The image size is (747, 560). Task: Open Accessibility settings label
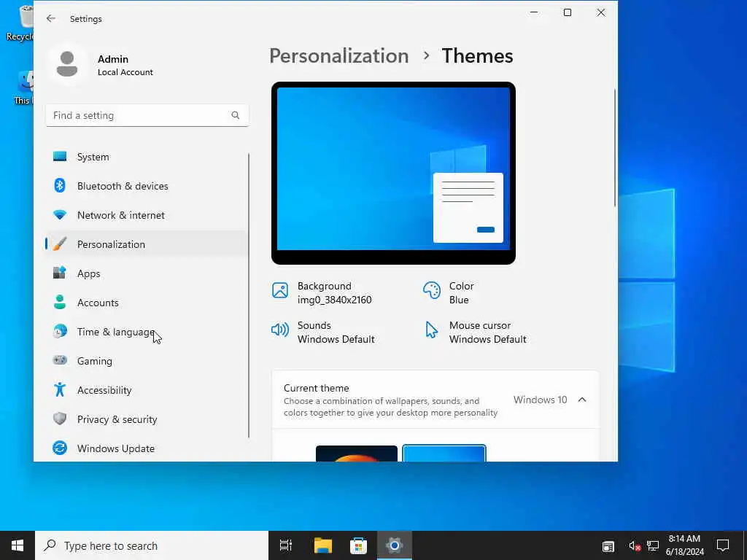point(104,390)
